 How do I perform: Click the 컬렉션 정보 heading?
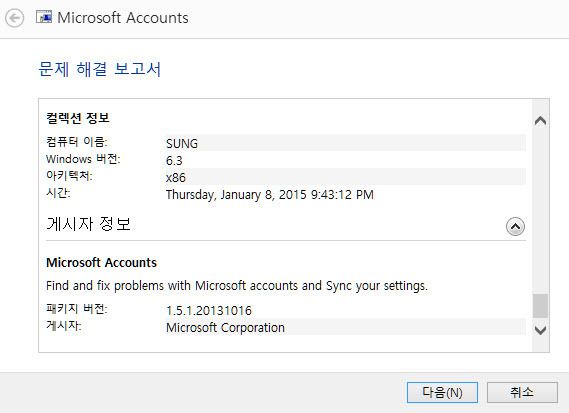click(x=78, y=118)
